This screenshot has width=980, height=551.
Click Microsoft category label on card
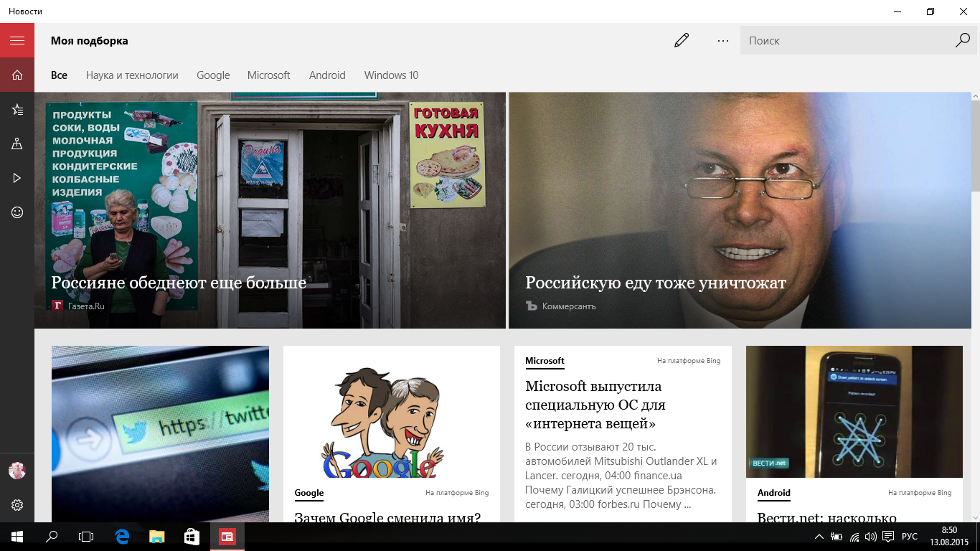click(x=545, y=361)
